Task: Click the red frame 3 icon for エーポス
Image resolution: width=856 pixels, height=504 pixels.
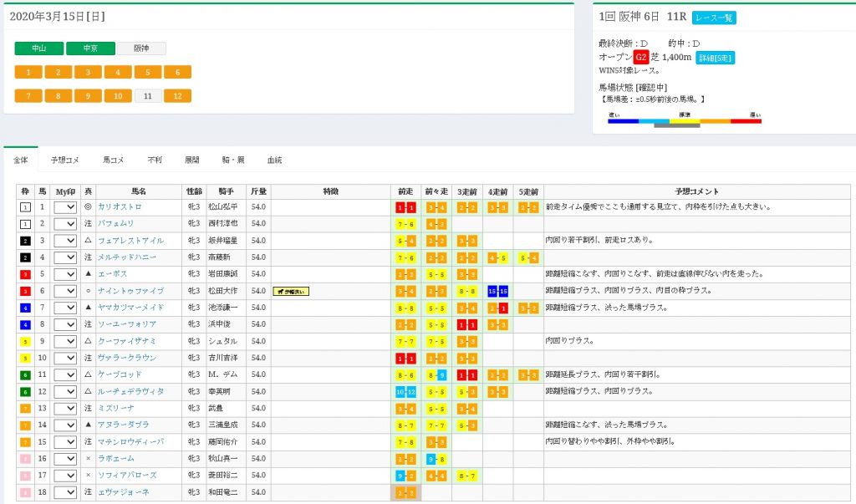Action: click(x=25, y=274)
